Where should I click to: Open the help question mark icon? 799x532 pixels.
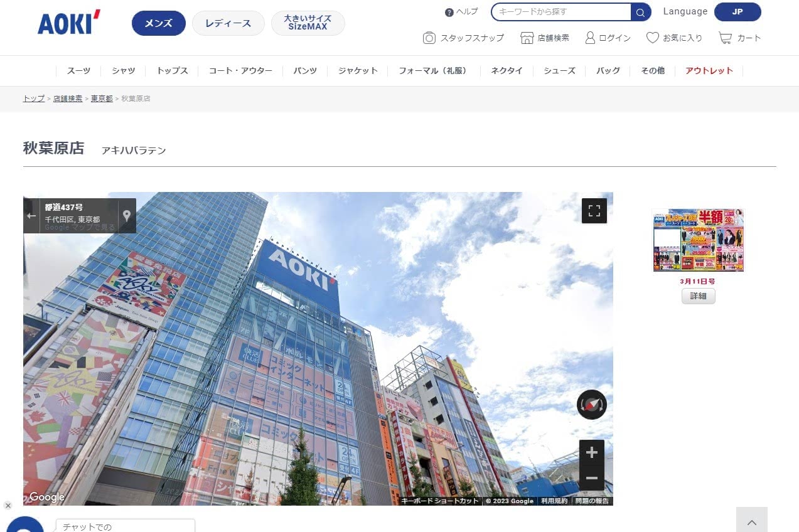pos(449,13)
